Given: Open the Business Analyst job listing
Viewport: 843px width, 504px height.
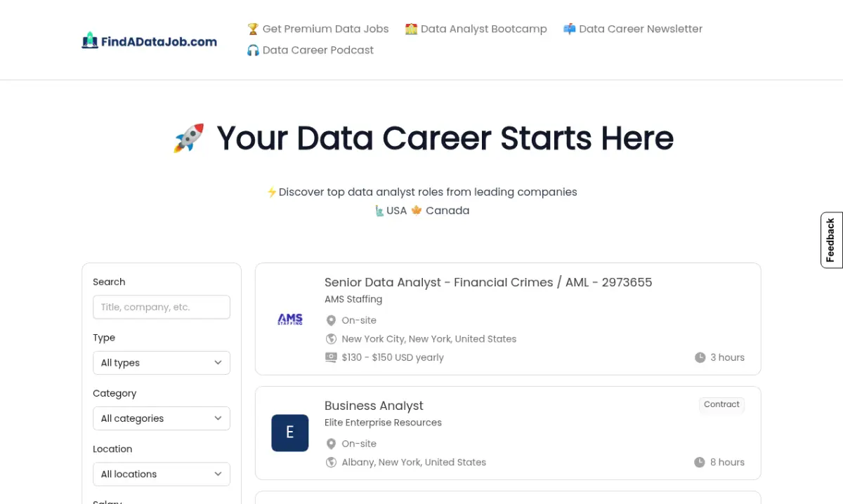Looking at the screenshot, I should 374,406.
